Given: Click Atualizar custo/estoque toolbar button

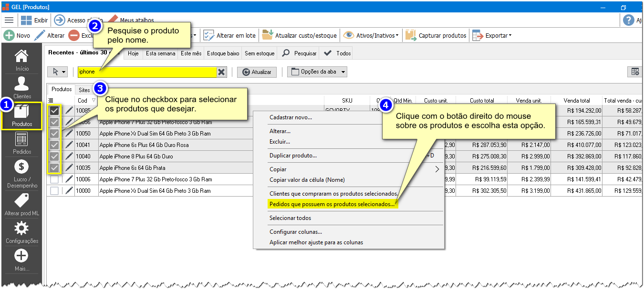Looking at the screenshot, I should (300, 35).
